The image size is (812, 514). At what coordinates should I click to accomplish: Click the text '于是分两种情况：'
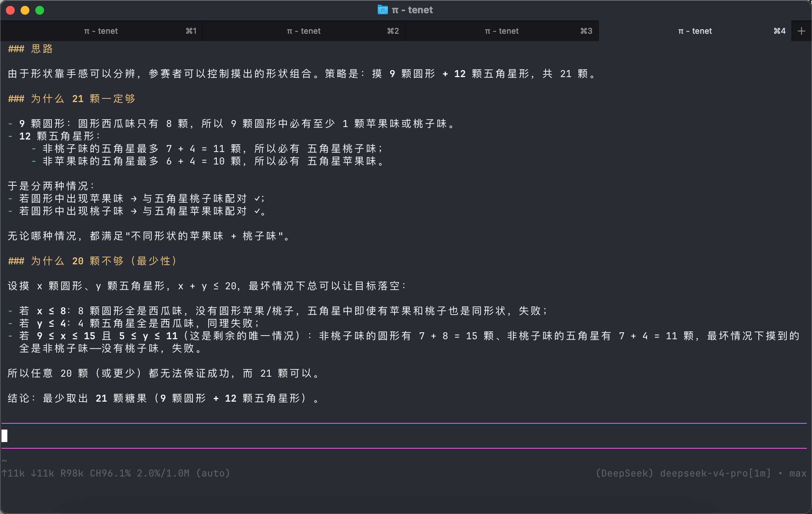[x=51, y=186]
